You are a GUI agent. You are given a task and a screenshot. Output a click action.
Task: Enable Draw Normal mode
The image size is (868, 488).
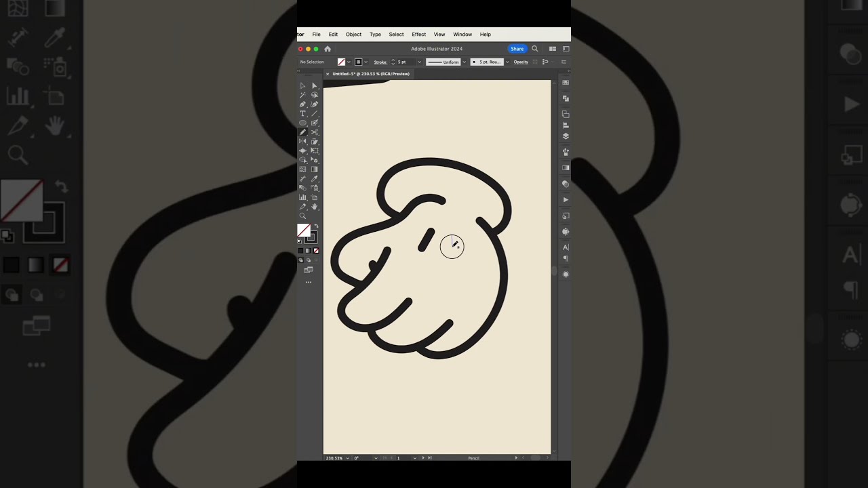pos(300,260)
